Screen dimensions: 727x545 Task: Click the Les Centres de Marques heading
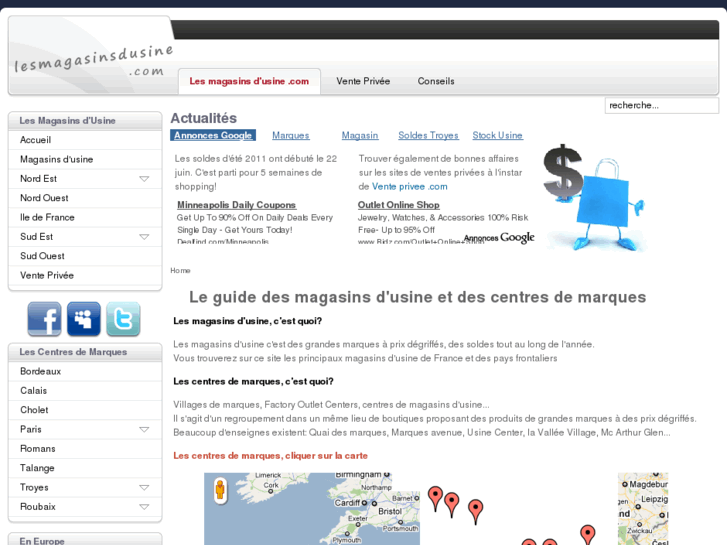(x=73, y=352)
